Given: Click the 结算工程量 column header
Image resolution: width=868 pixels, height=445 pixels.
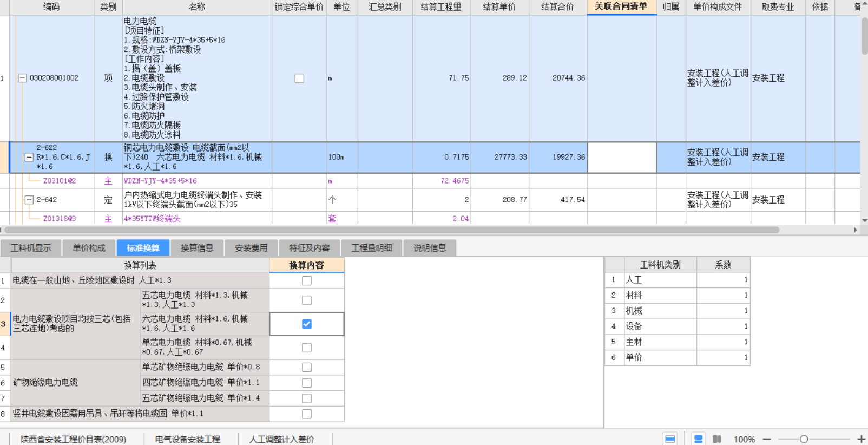Looking at the screenshot, I should (442, 7).
